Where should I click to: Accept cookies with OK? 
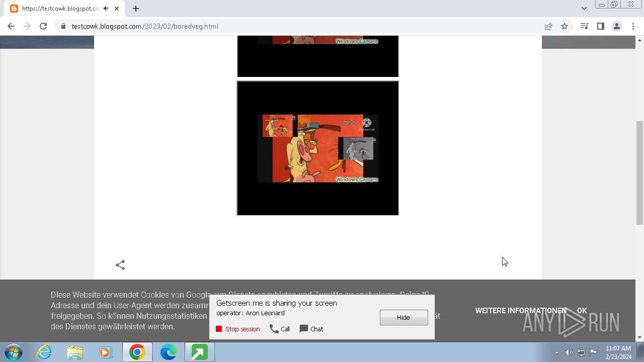tap(582, 311)
